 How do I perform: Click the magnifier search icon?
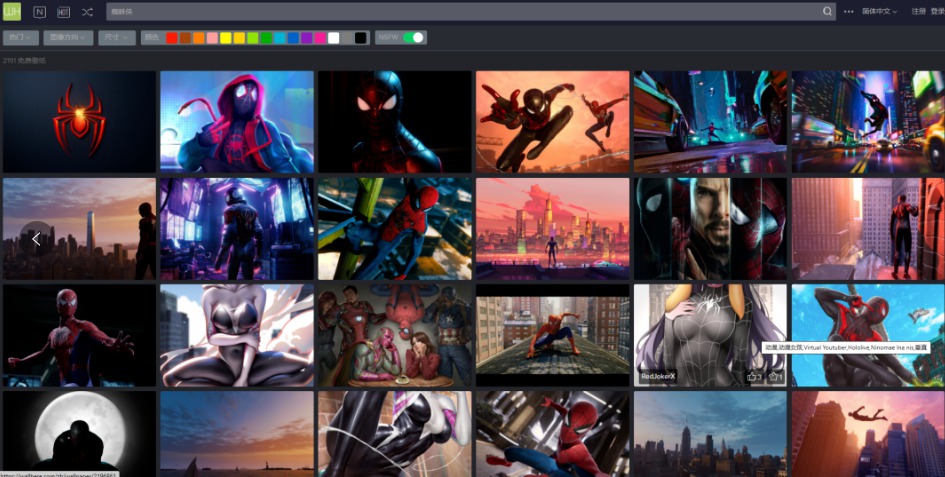coord(827,12)
